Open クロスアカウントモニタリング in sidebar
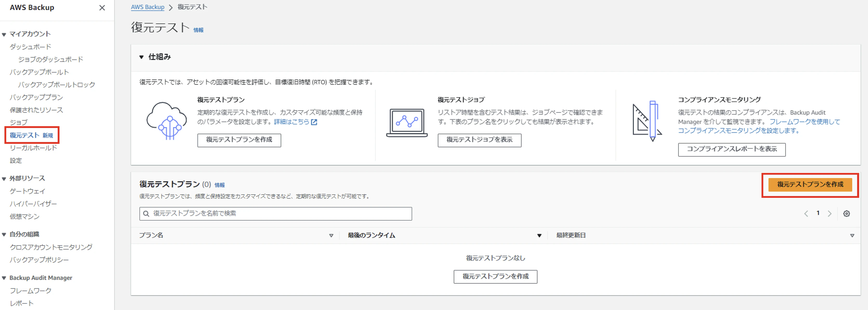868x310 pixels. click(51, 247)
